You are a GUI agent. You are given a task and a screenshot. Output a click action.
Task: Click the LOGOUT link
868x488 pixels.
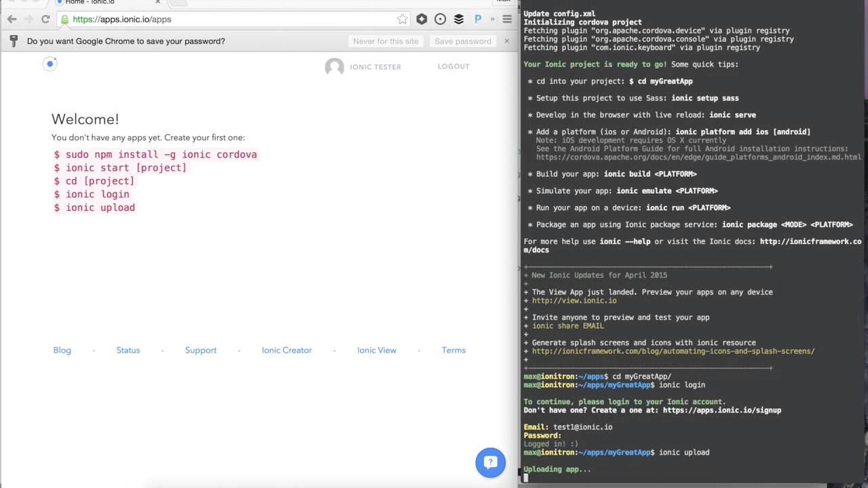pos(454,66)
